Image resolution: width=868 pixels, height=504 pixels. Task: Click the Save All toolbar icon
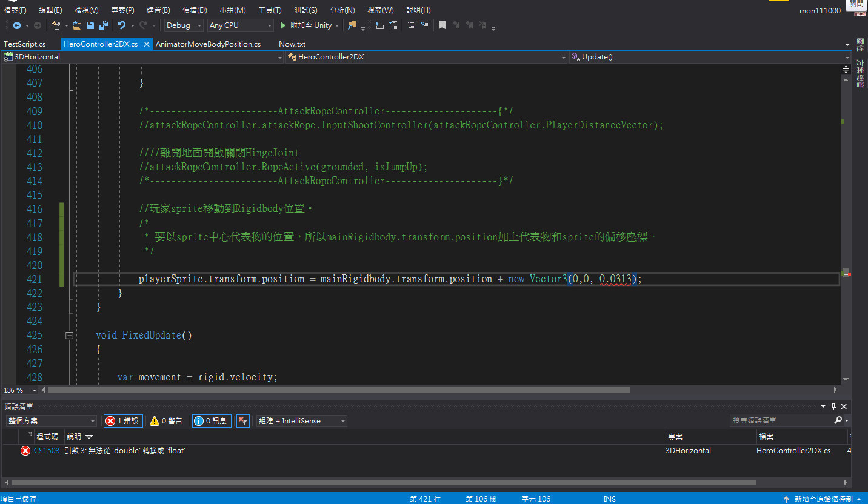point(103,25)
